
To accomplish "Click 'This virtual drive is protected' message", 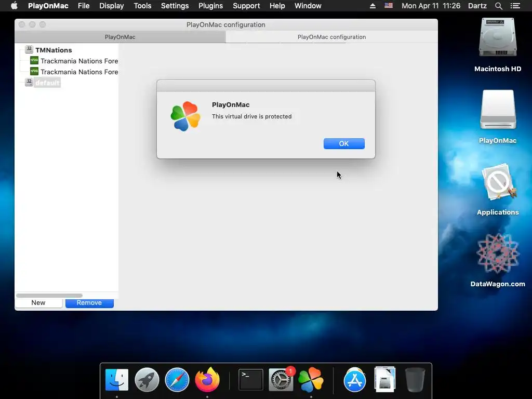I will tap(252, 116).
